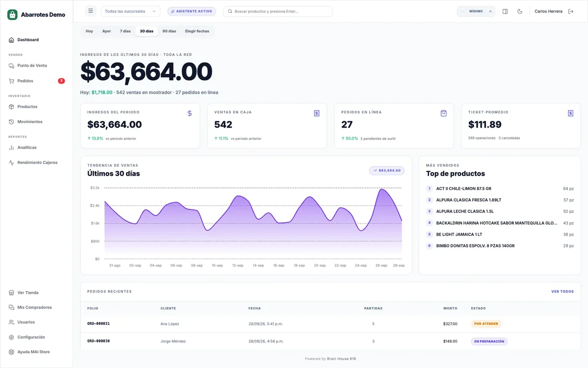
Task: Go to Pedidos cart icon
Action: pyautogui.click(x=12, y=81)
